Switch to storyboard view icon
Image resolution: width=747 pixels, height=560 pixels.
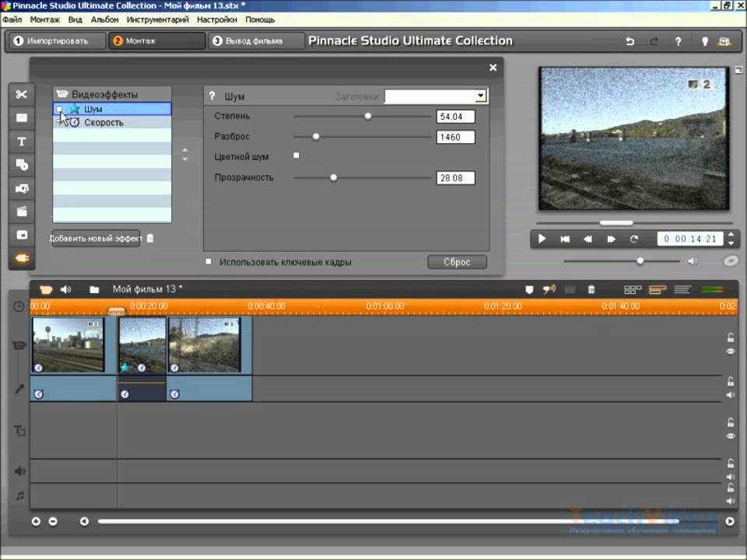[633, 289]
